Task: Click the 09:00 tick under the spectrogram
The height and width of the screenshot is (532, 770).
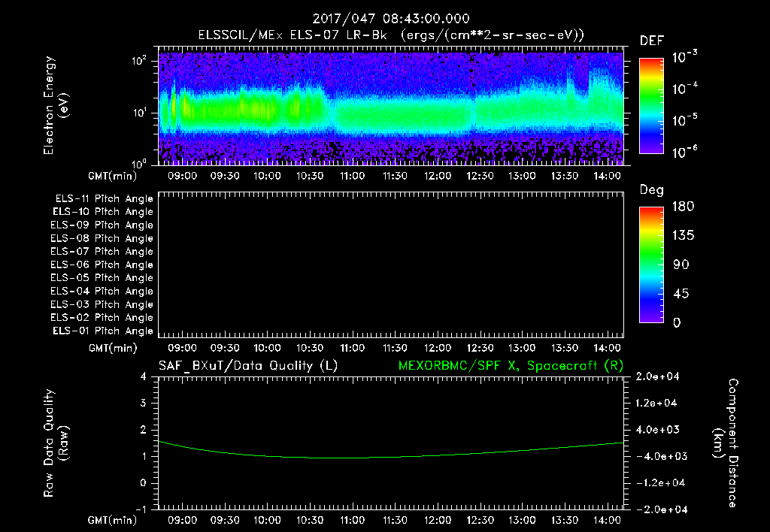Action: click(x=182, y=176)
